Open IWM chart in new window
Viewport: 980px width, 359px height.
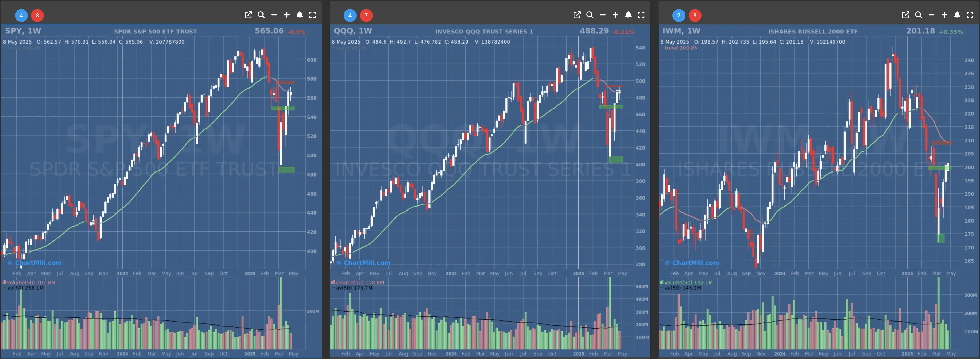(905, 15)
